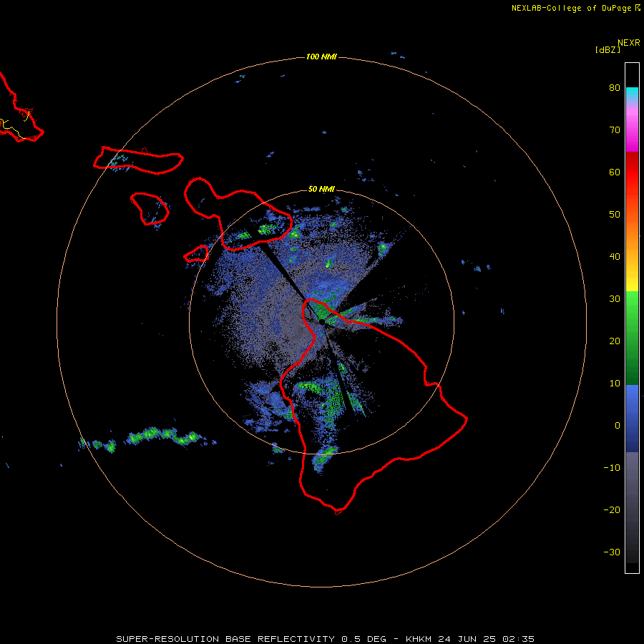This screenshot has width=644, height=644.
Task: Click the 60 value on the dBZ scale
Action: coord(615,172)
